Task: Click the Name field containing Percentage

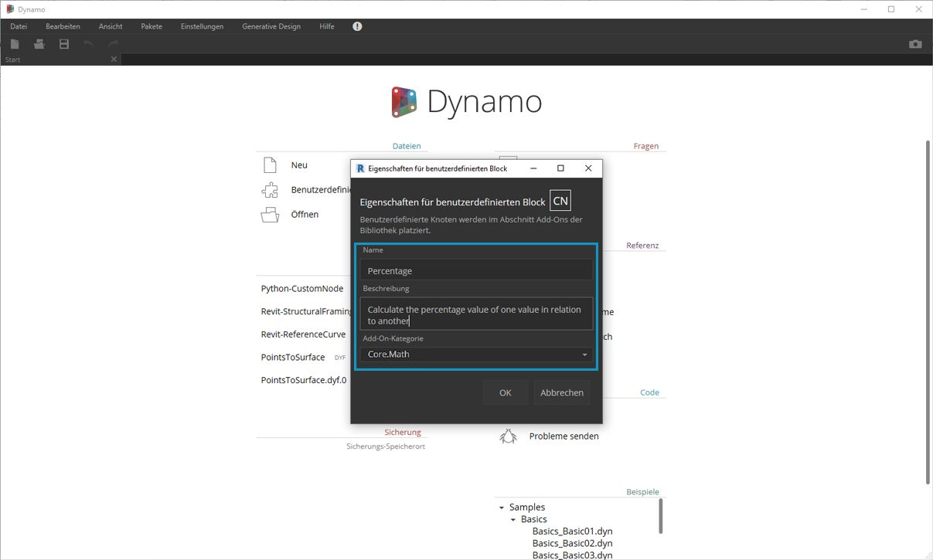Action: [476, 270]
